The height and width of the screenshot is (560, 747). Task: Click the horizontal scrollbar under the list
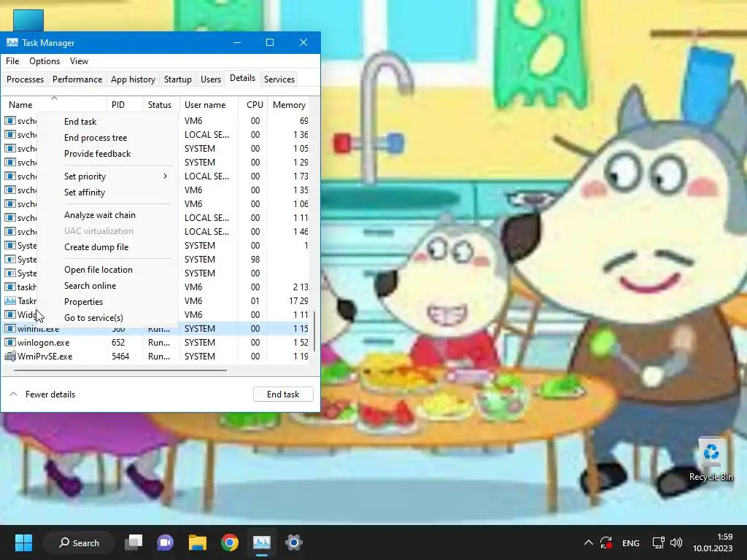(x=120, y=370)
